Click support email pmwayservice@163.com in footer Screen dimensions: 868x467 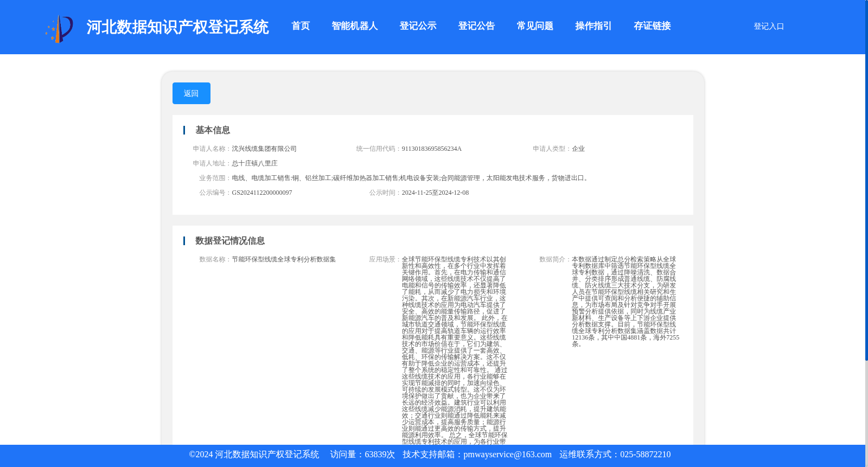click(x=507, y=455)
